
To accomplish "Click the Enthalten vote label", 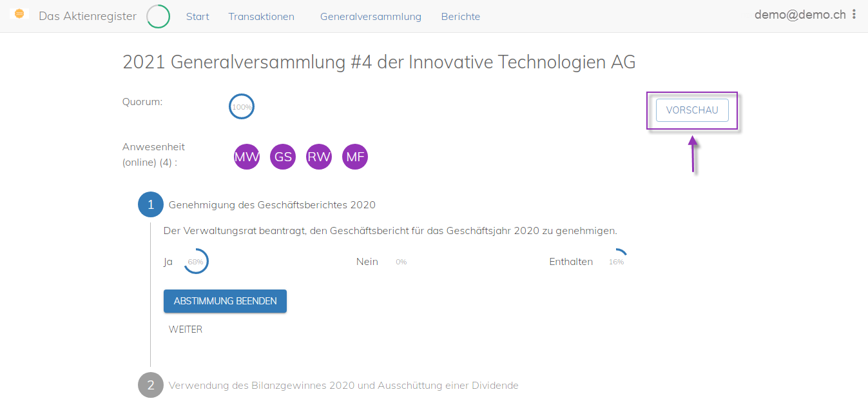I will (x=571, y=262).
